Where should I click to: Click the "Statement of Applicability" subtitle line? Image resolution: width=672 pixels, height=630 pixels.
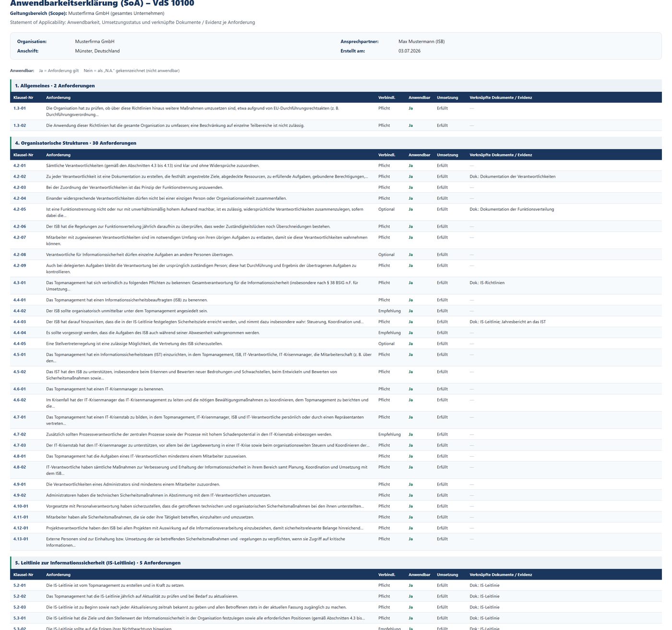132,23
